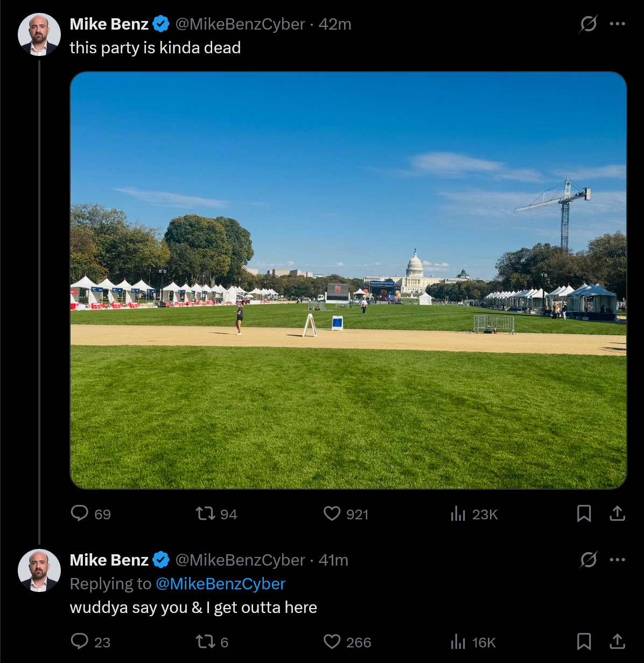The image size is (644, 663).
Task: Reply to the "party is kinda dead" post
Action: [x=80, y=513]
